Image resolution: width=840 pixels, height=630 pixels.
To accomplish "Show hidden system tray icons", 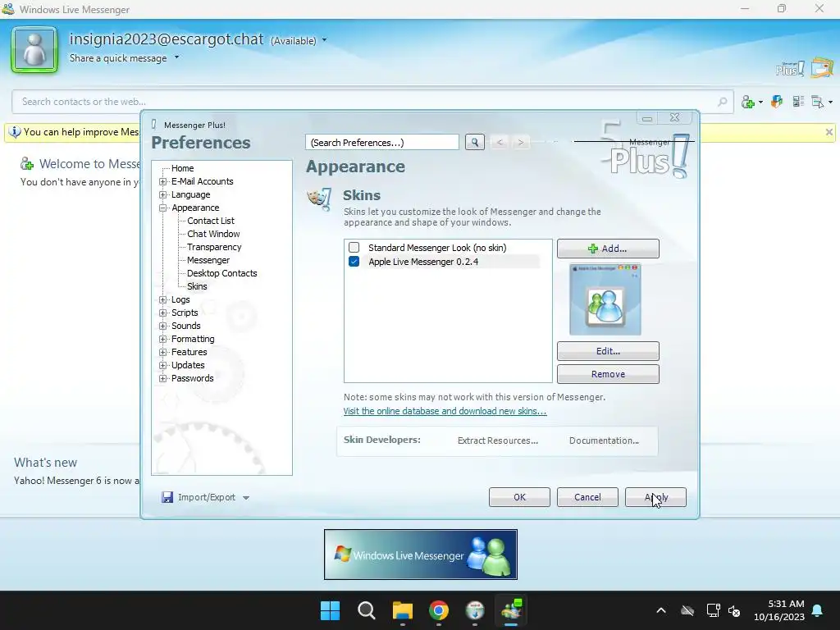I will [x=661, y=610].
